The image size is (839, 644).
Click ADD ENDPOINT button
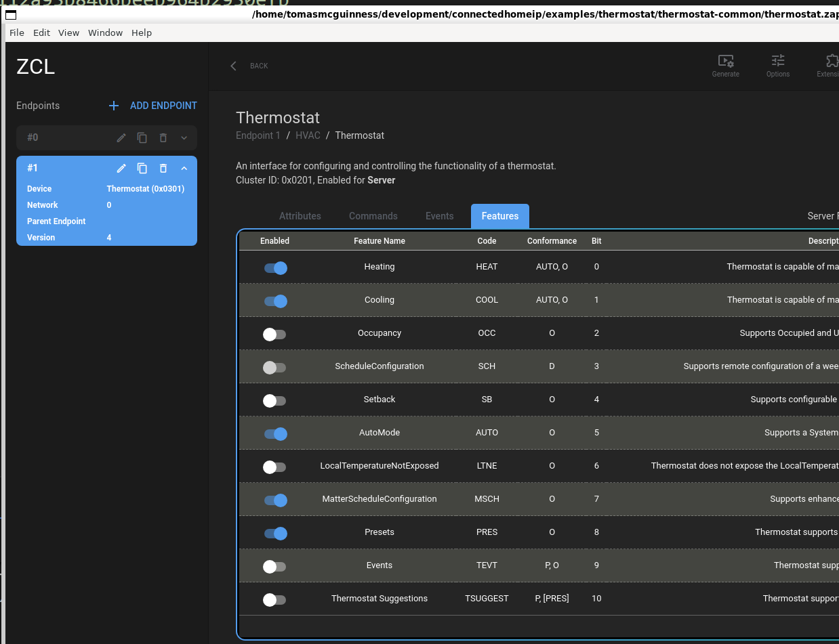tap(153, 106)
